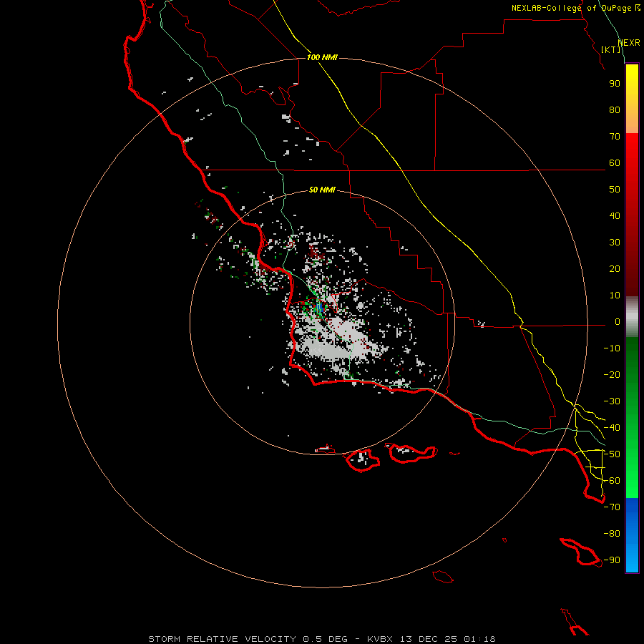Click the 13 DEC 25 date in the footer
The image size is (644, 644).
pos(429,639)
